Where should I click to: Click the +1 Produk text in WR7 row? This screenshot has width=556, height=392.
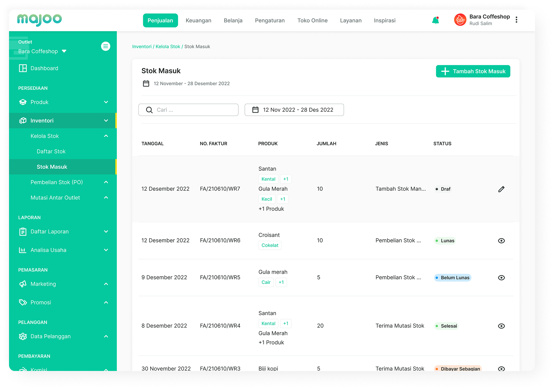click(271, 209)
